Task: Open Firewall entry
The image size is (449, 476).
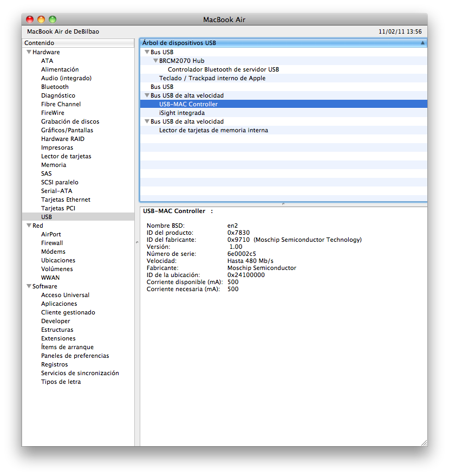Action: pos(52,243)
